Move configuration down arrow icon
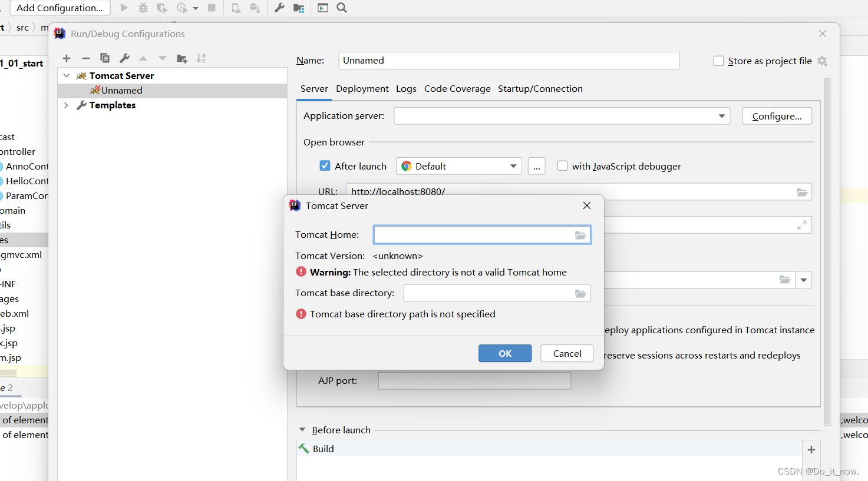This screenshot has height=481, width=868. [163, 58]
